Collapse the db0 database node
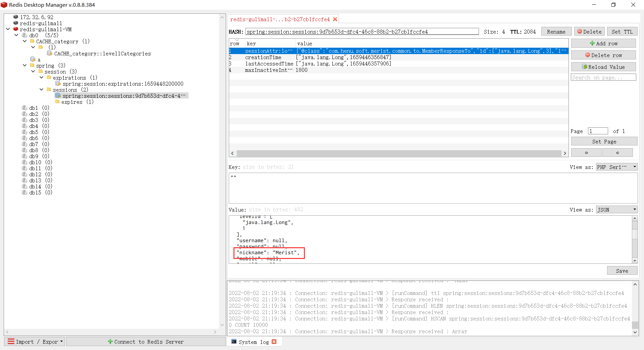Screen dimensions: 644x350 (x=16, y=35)
